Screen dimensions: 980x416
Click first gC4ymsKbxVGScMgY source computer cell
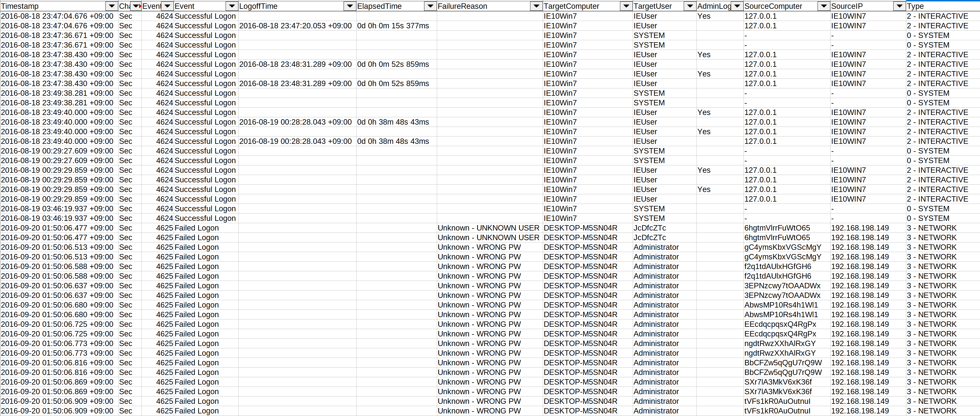pos(787,247)
